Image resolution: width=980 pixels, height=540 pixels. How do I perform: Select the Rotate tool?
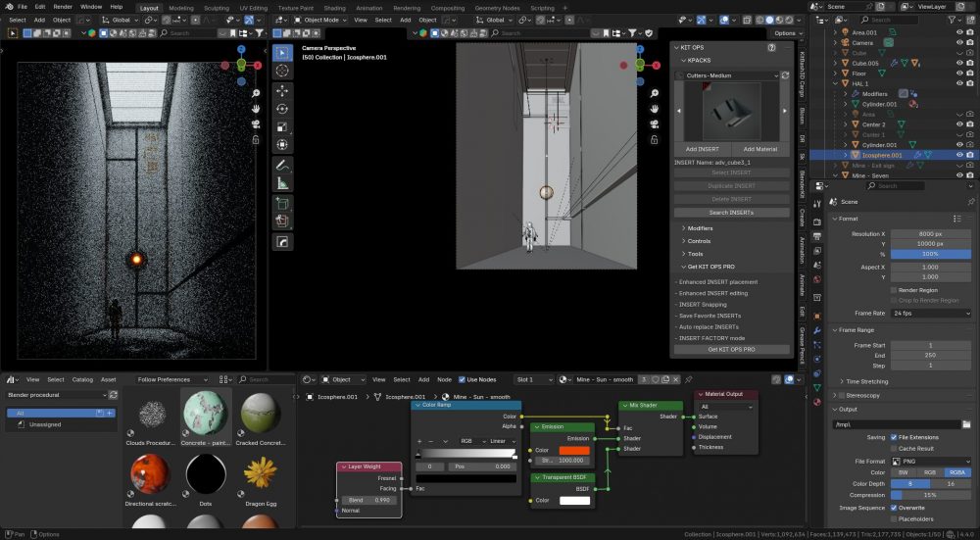coord(282,109)
